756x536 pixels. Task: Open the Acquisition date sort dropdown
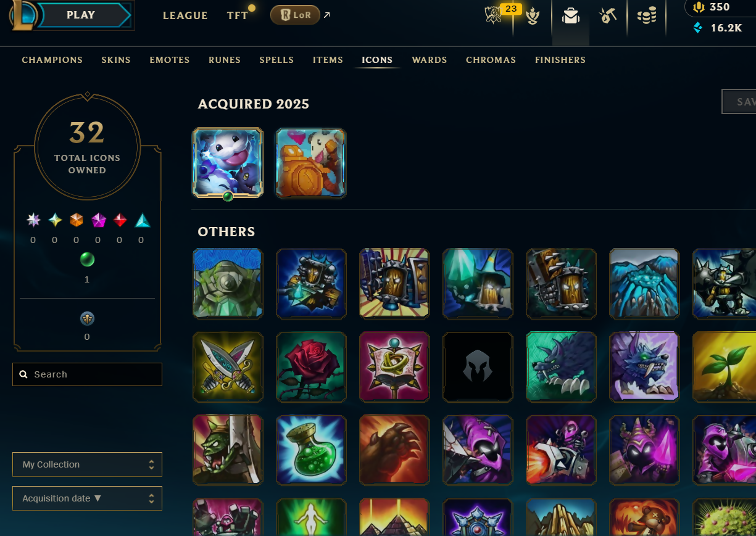(87, 498)
